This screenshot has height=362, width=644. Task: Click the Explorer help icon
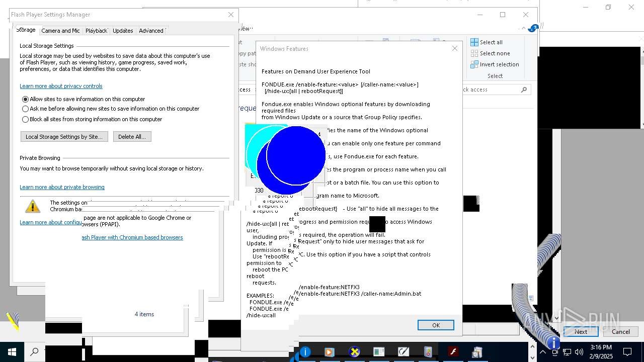(x=534, y=28)
